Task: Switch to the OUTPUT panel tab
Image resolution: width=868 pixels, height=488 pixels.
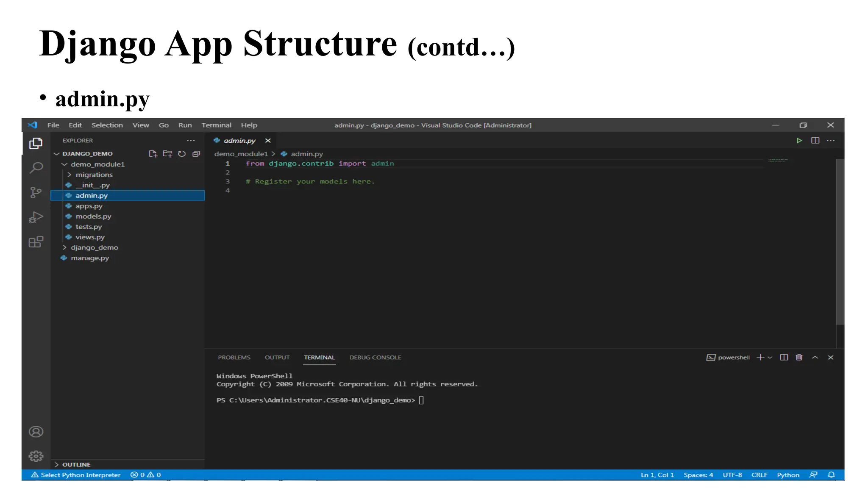Action: coord(277,358)
